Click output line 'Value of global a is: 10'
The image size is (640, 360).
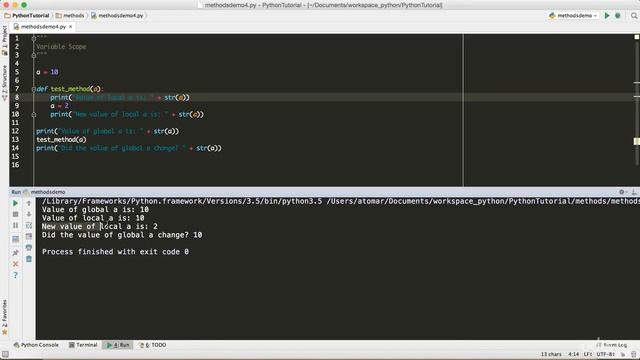click(x=95, y=209)
